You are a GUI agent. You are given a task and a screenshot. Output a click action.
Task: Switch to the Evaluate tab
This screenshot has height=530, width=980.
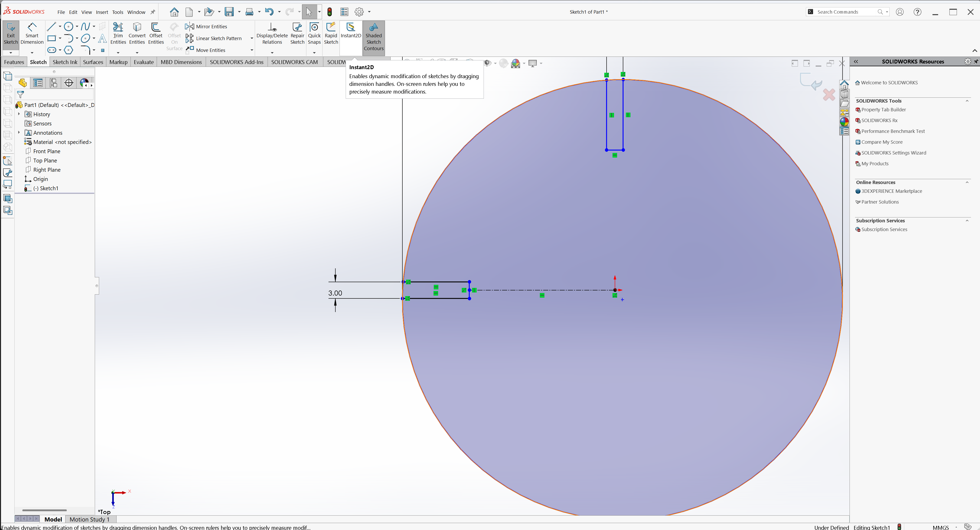click(143, 62)
